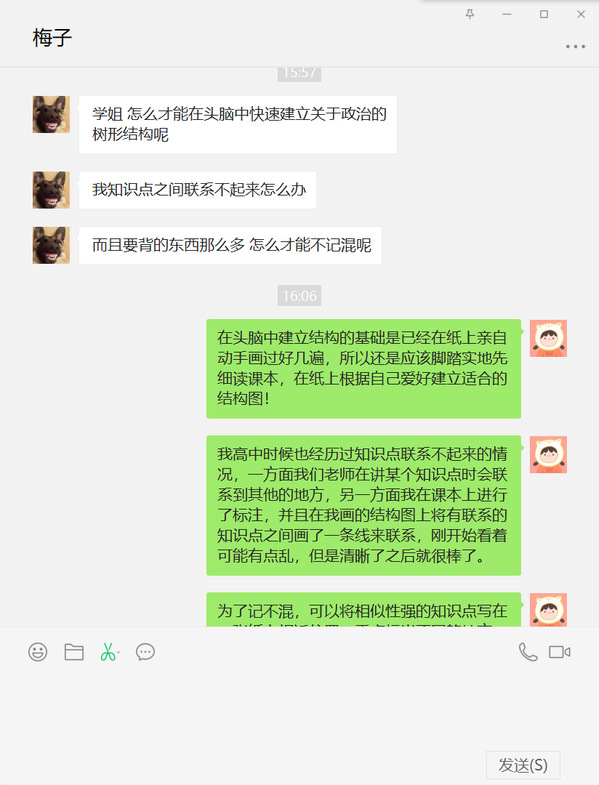
Task: Click the message input text area
Action: [x=300, y=711]
